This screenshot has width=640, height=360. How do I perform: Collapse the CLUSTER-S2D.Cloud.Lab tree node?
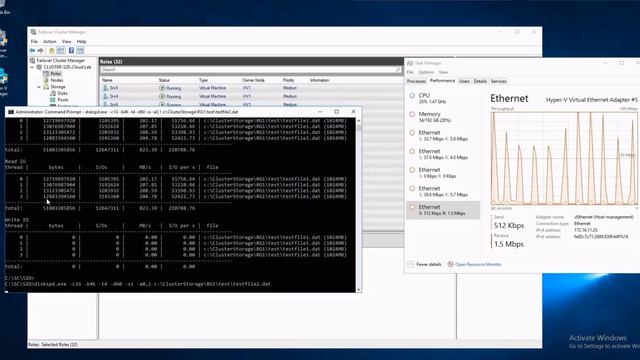[32, 67]
